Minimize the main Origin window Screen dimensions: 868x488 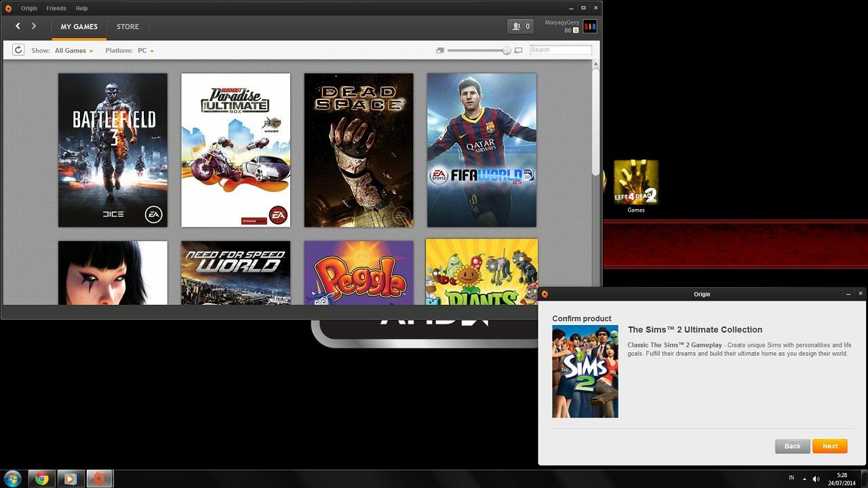(571, 8)
